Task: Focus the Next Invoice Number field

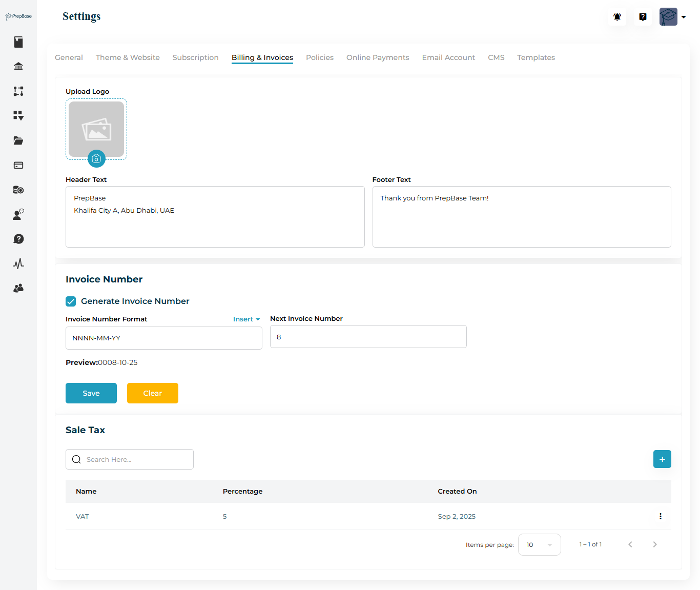Action: (368, 337)
